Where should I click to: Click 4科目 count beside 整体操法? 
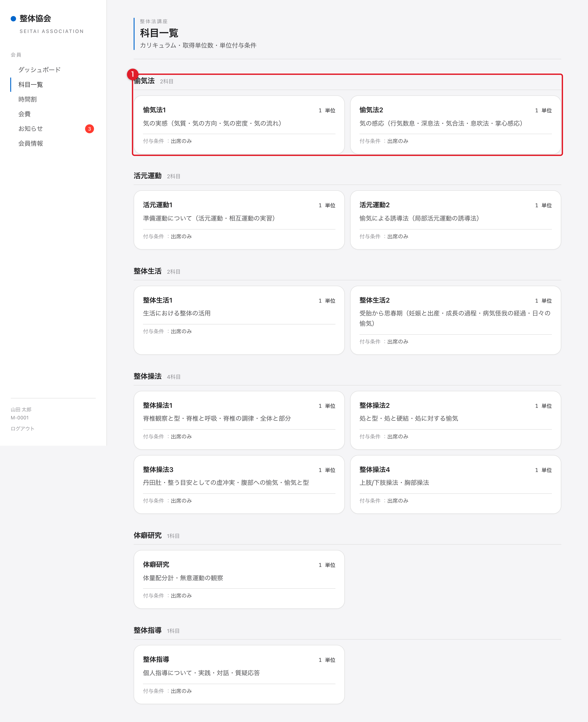pos(174,377)
